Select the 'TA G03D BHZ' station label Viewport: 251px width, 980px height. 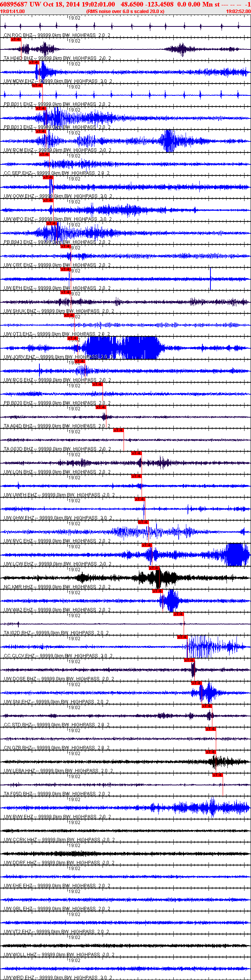point(18,449)
